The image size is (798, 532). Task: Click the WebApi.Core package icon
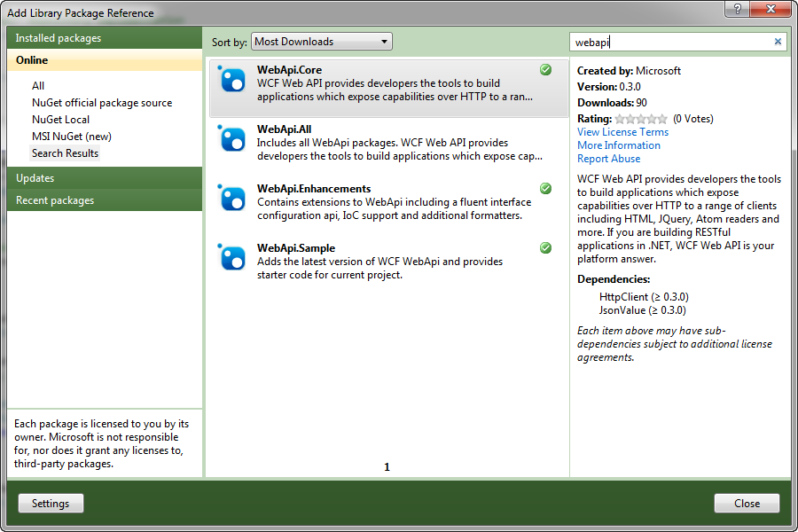231,80
